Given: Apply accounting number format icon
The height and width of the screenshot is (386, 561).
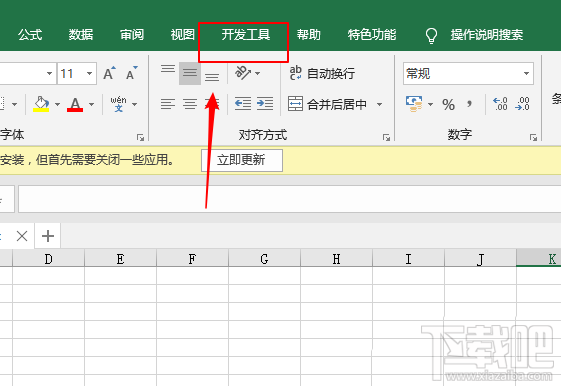Looking at the screenshot, I should coord(414,104).
